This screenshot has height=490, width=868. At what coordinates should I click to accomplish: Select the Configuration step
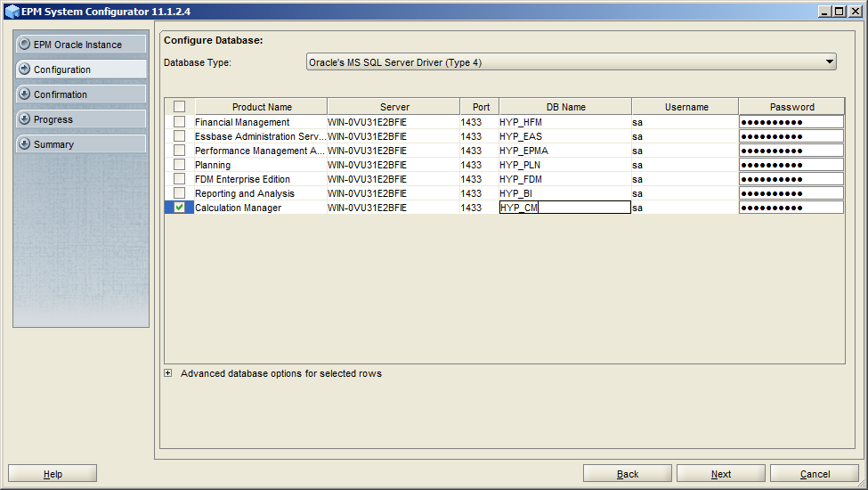point(81,69)
